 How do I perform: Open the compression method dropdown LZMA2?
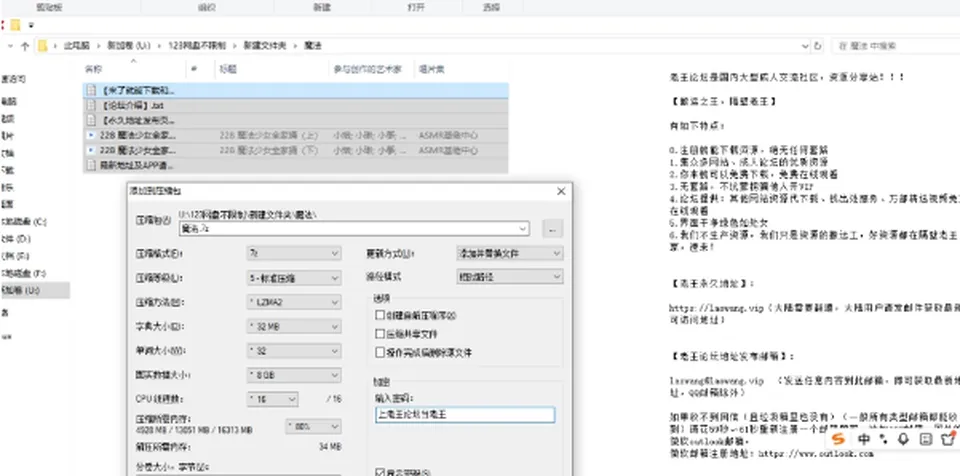(x=294, y=302)
